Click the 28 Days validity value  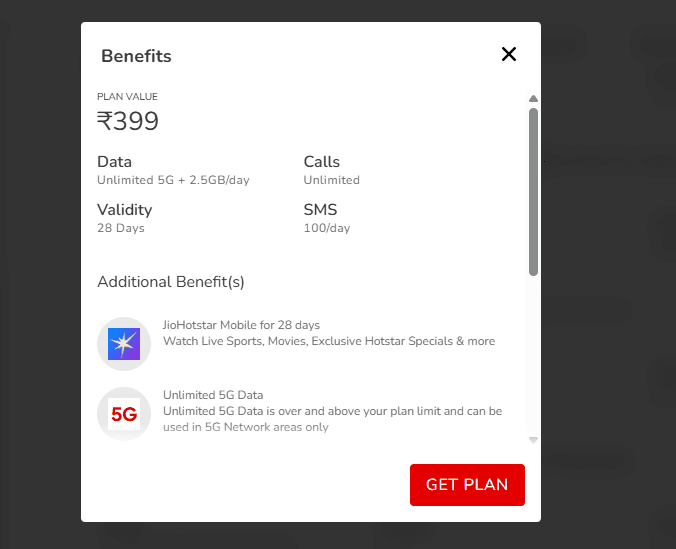[121, 228]
